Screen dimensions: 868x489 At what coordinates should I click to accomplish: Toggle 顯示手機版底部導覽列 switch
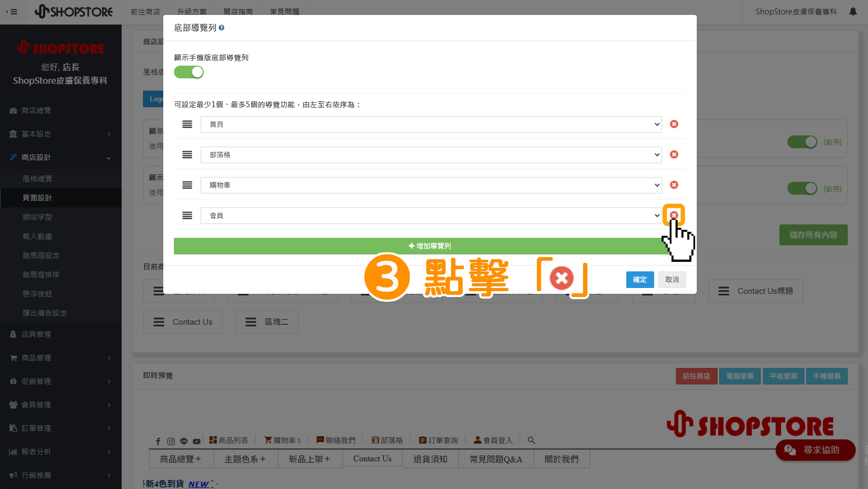click(189, 72)
